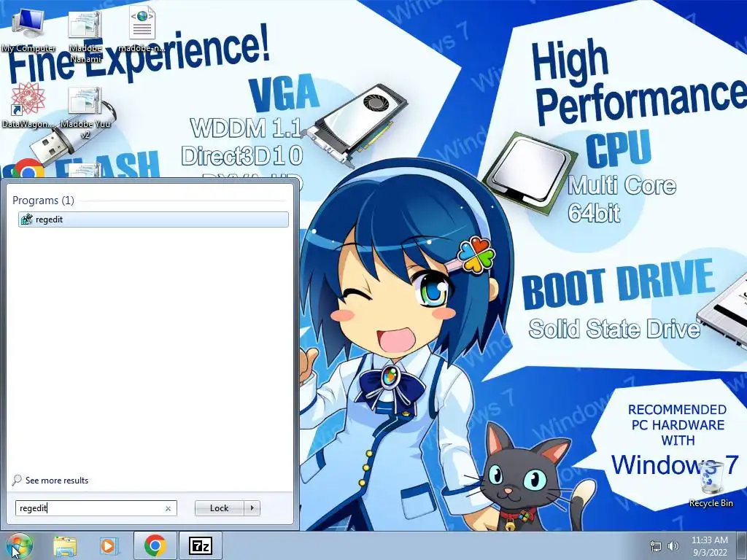Click the search magnifier icon

point(17,480)
